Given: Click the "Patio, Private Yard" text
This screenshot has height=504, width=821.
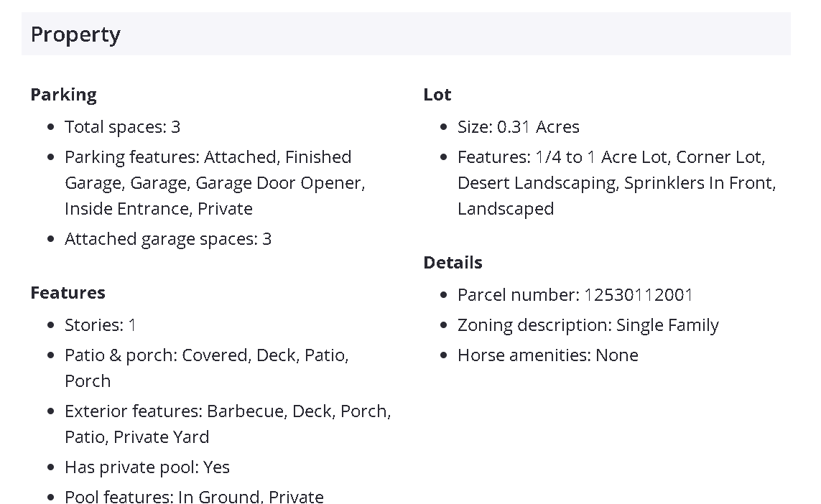Looking at the screenshot, I should (x=137, y=437).
